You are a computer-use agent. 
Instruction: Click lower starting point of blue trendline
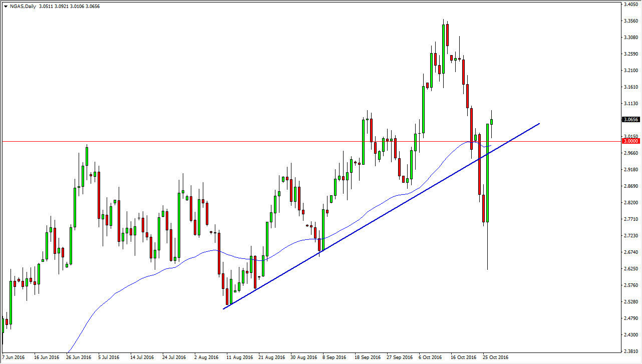224,308
